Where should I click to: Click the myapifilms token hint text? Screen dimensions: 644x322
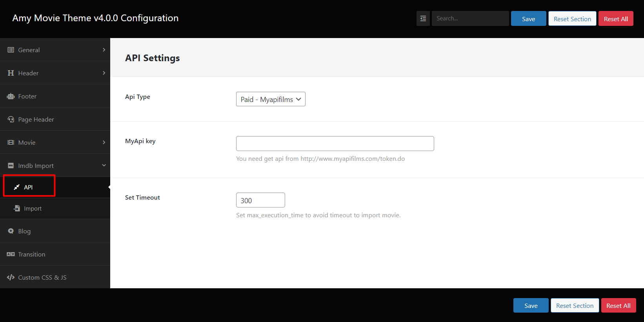coord(320,159)
